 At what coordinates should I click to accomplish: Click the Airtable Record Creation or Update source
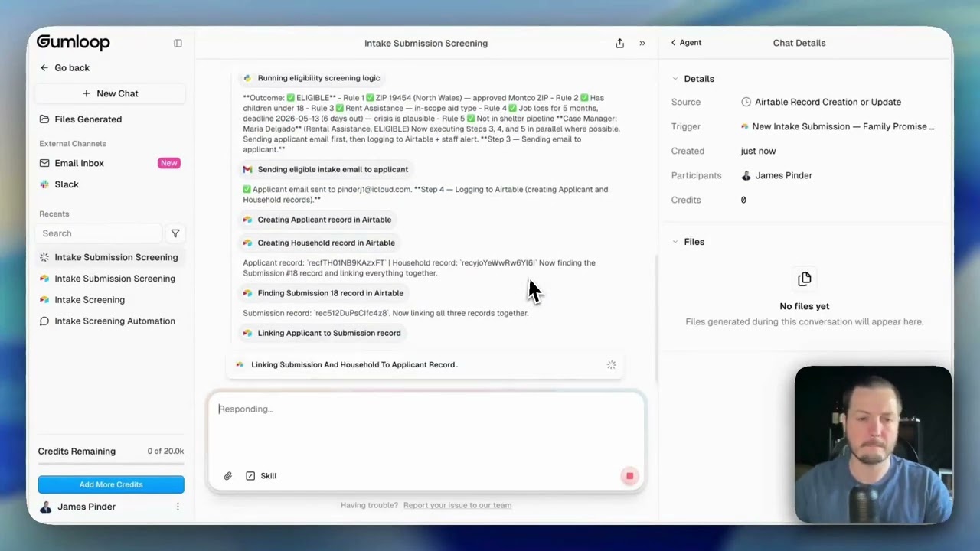click(821, 102)
